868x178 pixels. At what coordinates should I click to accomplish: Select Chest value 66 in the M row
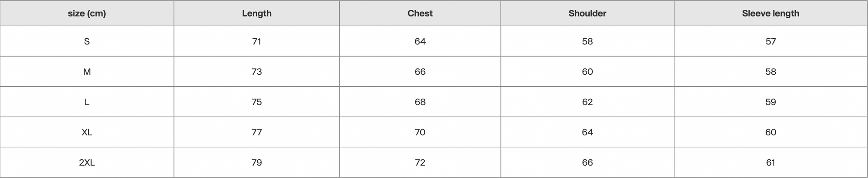(x=420, y=72)
